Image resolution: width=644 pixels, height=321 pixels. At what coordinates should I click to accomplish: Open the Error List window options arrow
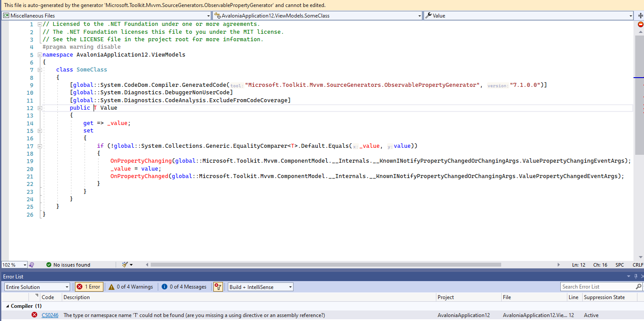(630, 276)
